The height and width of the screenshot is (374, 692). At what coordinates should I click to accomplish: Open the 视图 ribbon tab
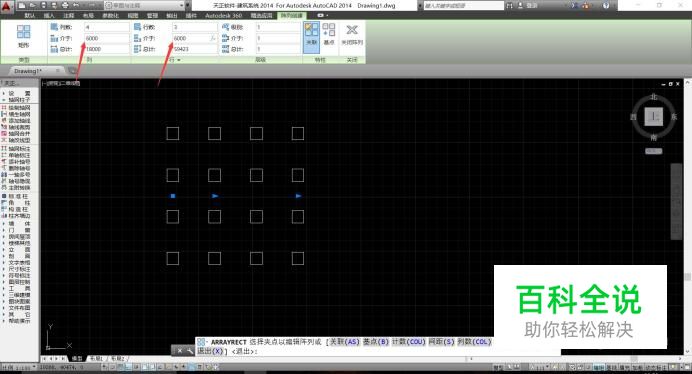[x=133, y=15]
